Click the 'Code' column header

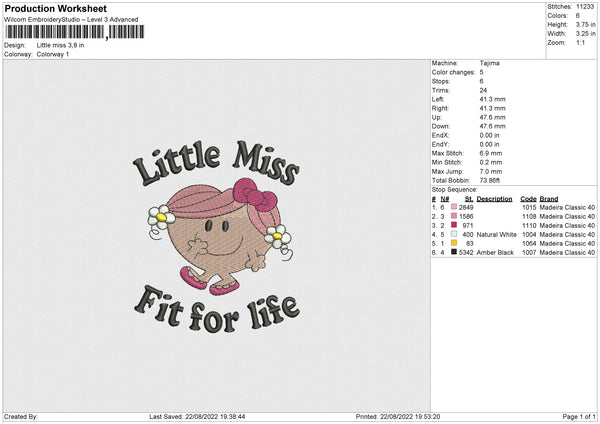pos(528,199)
